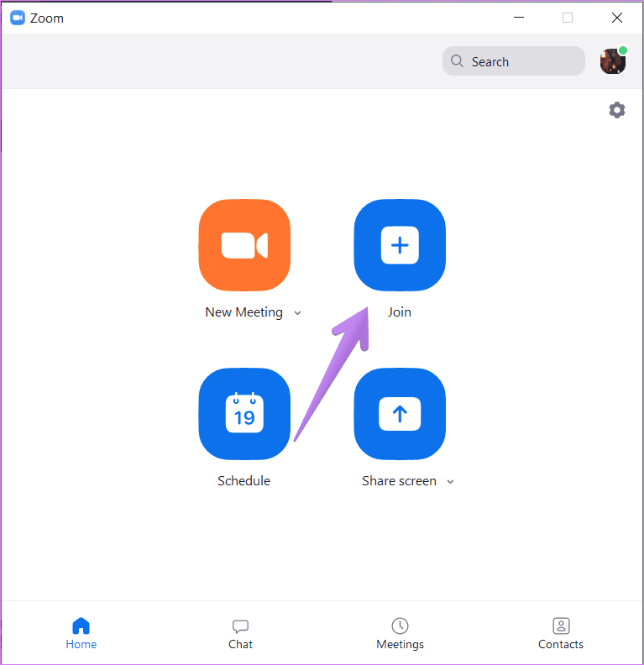Open the Contacts tab
The width and height of the screenshot is (644, 665).
561,634
